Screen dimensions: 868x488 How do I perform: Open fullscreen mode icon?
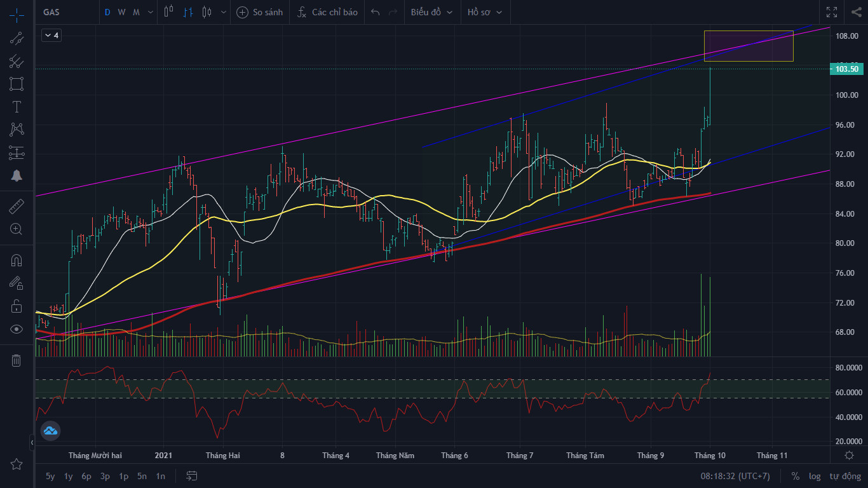tap(832, 12)
